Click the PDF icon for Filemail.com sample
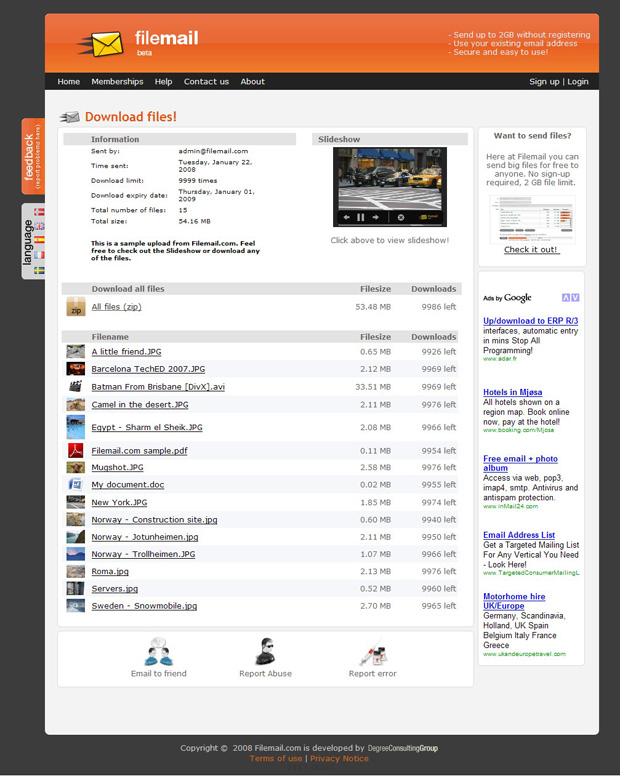This screenshot has height=776, width=620. (76, 450)
